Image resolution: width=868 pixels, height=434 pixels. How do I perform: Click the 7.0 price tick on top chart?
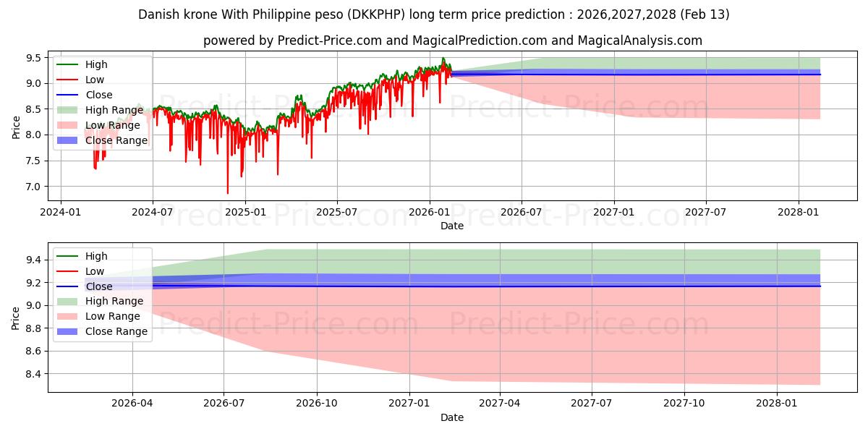click(33, 187)
